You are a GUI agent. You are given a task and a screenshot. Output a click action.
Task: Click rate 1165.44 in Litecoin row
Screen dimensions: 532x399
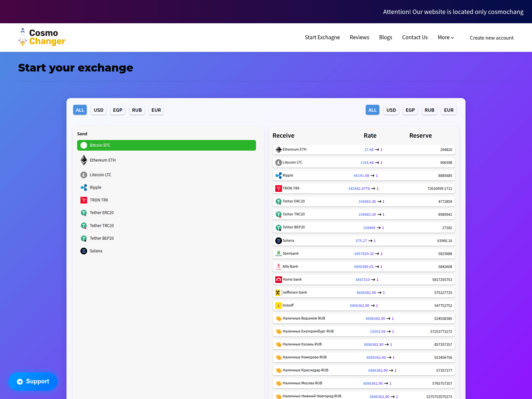pyautogui.click(x=367, y=163)
